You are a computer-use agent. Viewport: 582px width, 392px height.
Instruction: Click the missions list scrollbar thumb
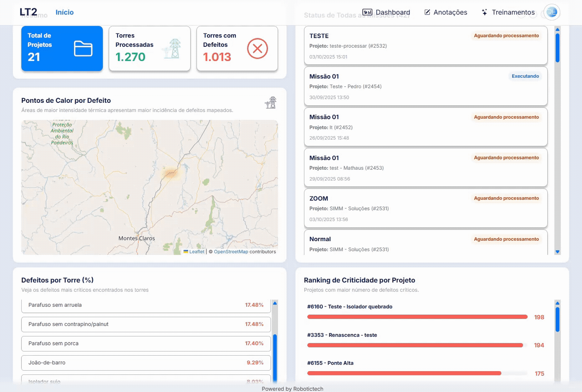click(x=557, y=48)
